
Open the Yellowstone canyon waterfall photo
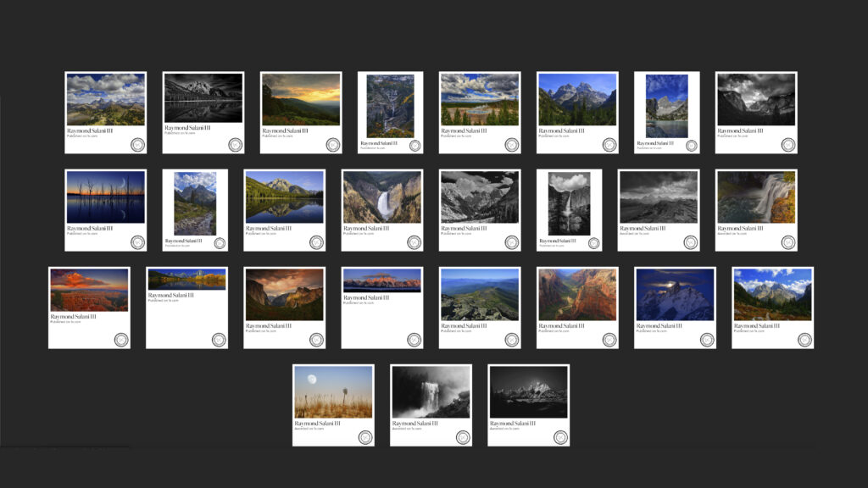pyautogui.click(x=381, y=197)
